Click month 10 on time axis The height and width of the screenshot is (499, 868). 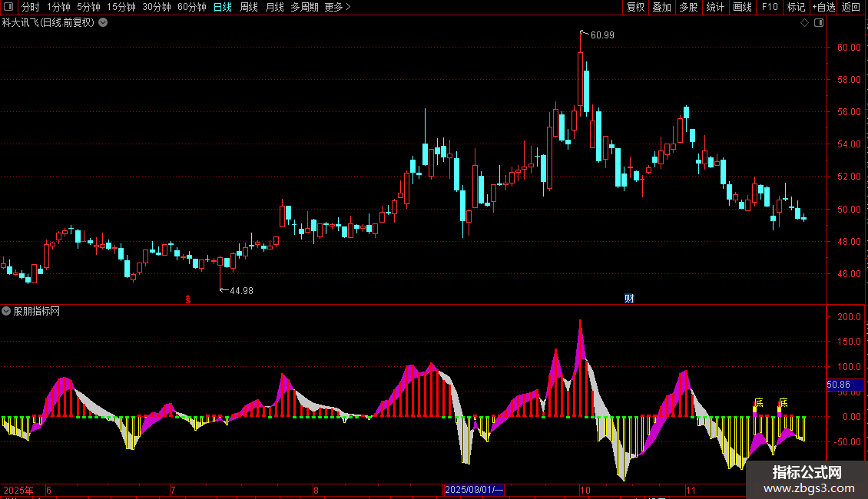coord(585,490)
